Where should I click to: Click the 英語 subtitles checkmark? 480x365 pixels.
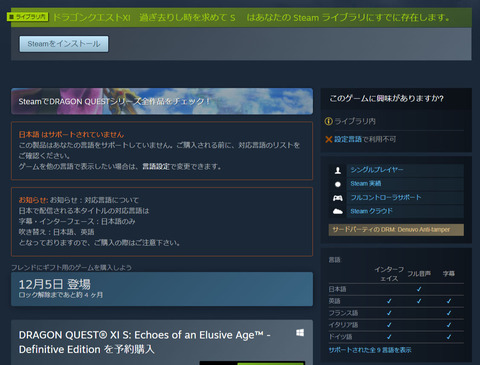(449, 301)
